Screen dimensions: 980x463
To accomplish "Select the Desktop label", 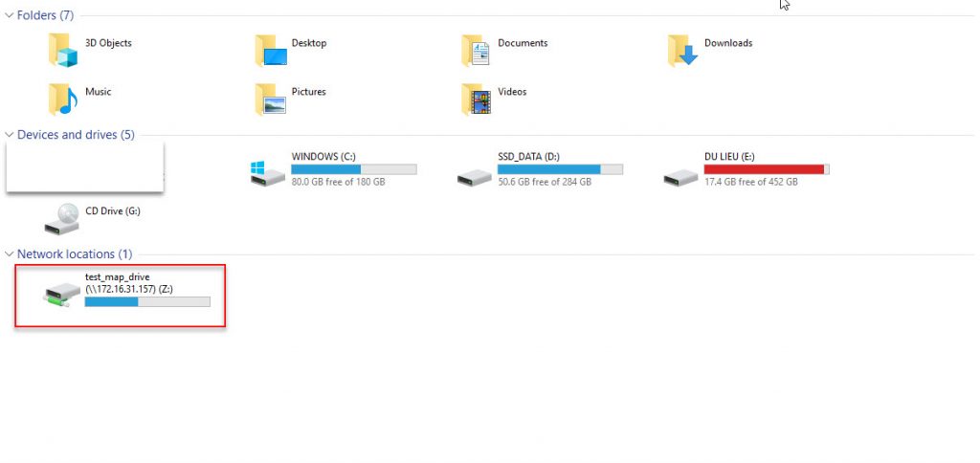I will [x=309, y=43].
